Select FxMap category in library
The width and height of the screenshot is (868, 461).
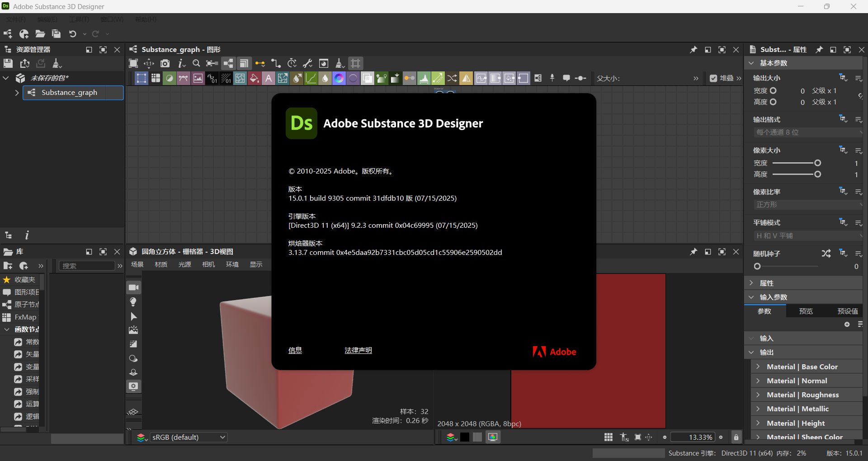point(20,317)
